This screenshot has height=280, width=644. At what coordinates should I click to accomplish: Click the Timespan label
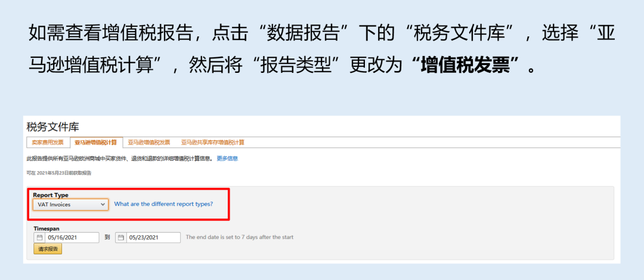tap(47, 228)
